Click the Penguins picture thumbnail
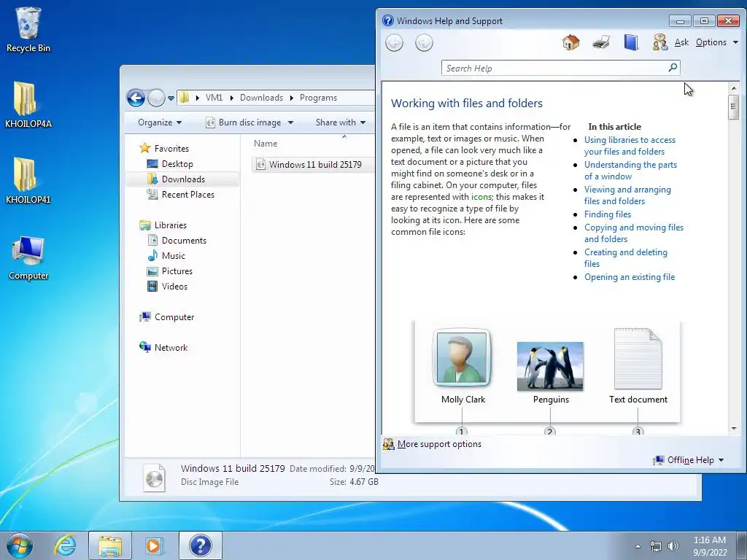 550,366
